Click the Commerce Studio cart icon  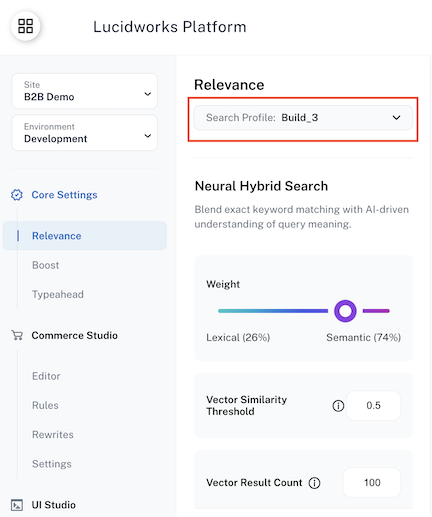tap(17, 335)
